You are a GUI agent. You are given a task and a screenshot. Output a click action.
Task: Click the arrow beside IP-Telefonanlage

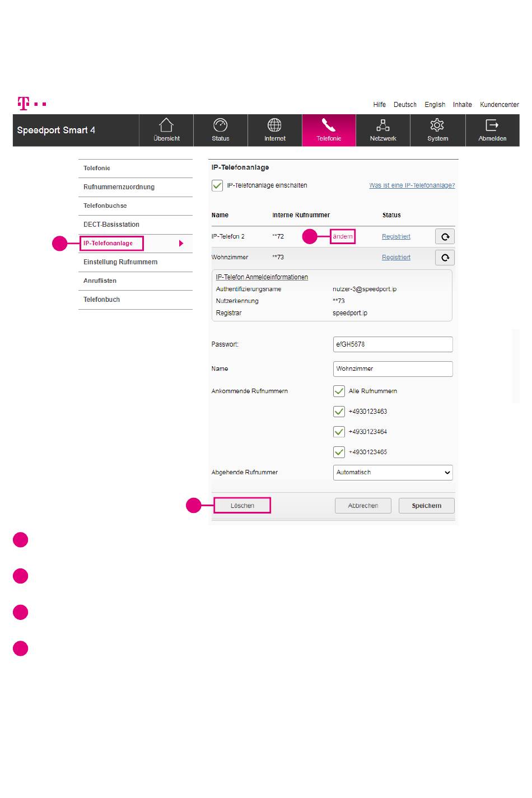tap(181, 243)
